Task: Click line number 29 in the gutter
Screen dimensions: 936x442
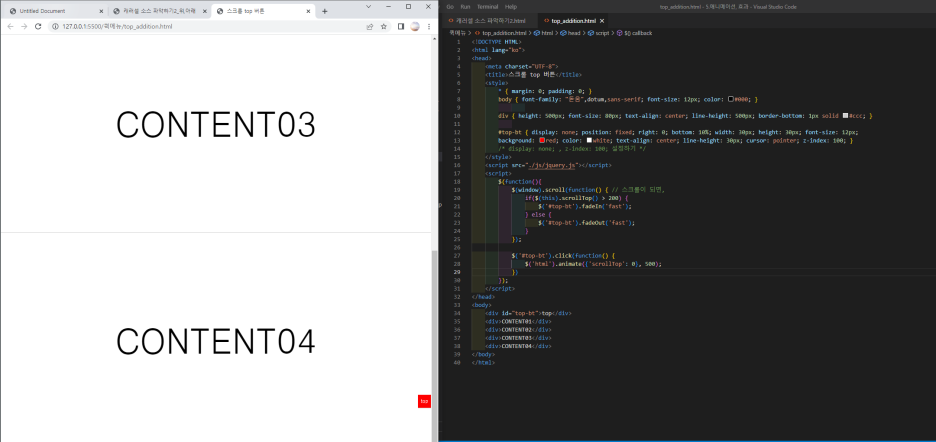Action: pyautogui.click(x=457, y=272)
